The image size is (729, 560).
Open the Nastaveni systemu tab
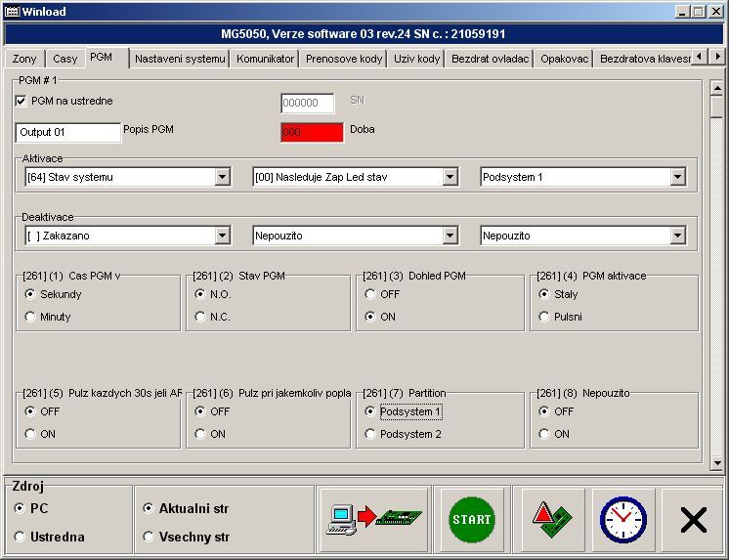point(180,59)
